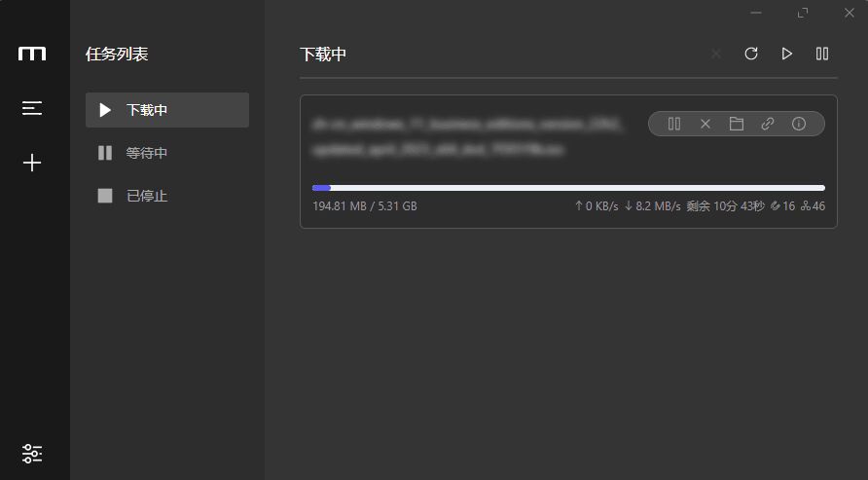Screen dimensions: 868x480
Task: Resume all tasks with top play icon
Action: point(786,54)
